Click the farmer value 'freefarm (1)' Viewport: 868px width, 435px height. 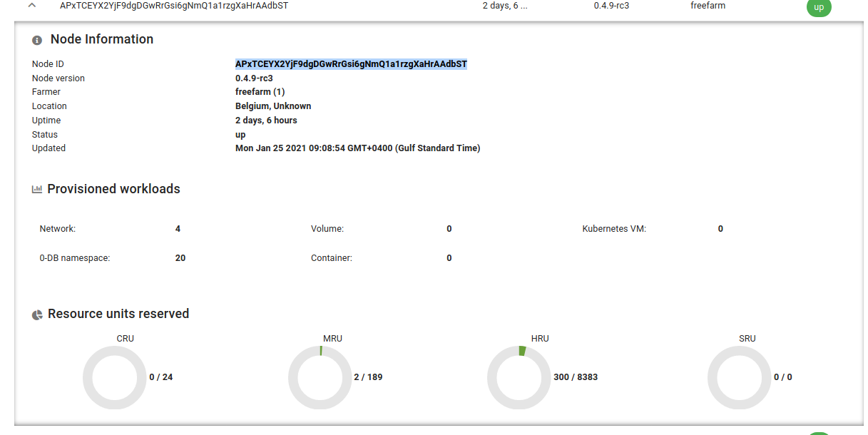260,92
